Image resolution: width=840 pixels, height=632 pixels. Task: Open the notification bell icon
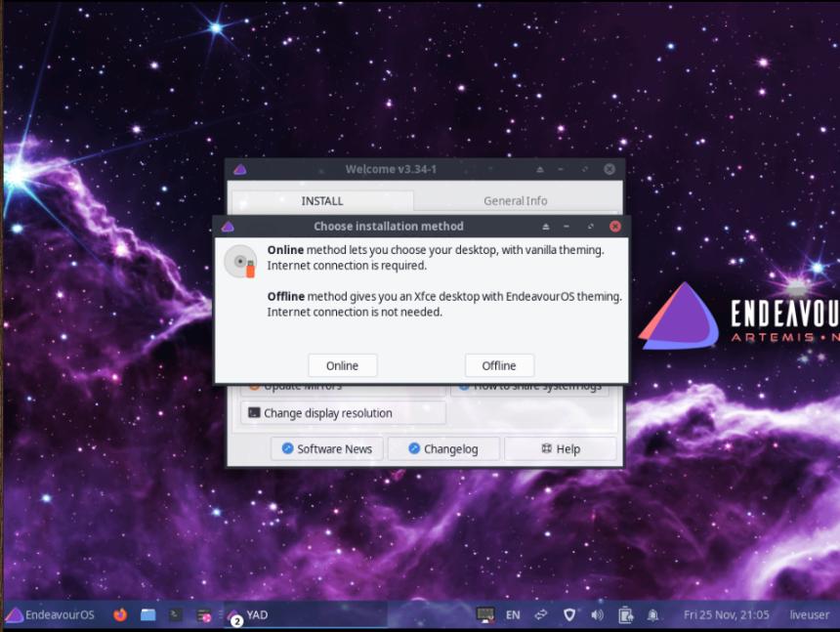pyautogui.click(x=652, y=614)
